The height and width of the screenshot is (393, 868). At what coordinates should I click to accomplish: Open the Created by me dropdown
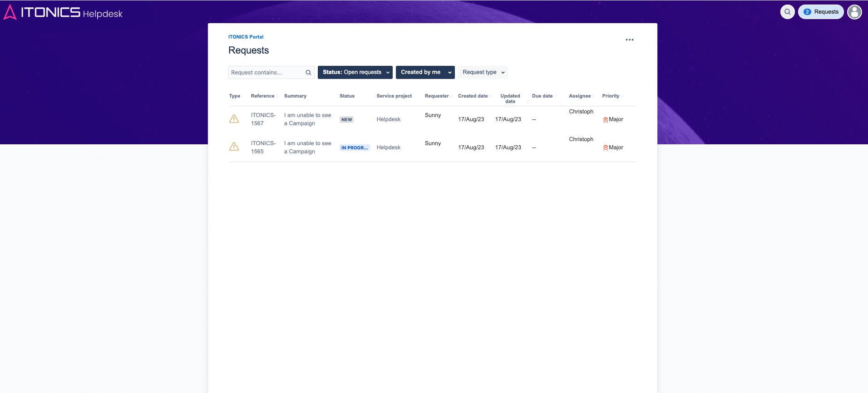pyautogui.click(x=425, y=72)
